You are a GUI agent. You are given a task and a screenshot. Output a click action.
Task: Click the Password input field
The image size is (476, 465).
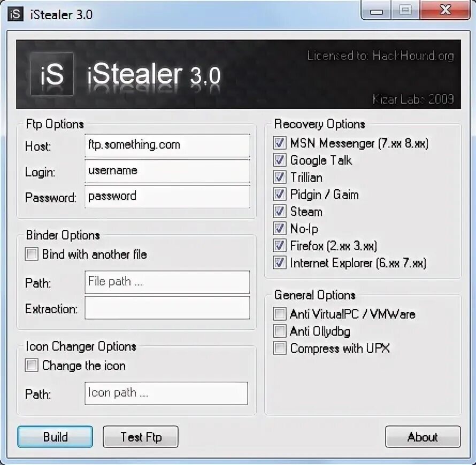(x=167, y=197)
